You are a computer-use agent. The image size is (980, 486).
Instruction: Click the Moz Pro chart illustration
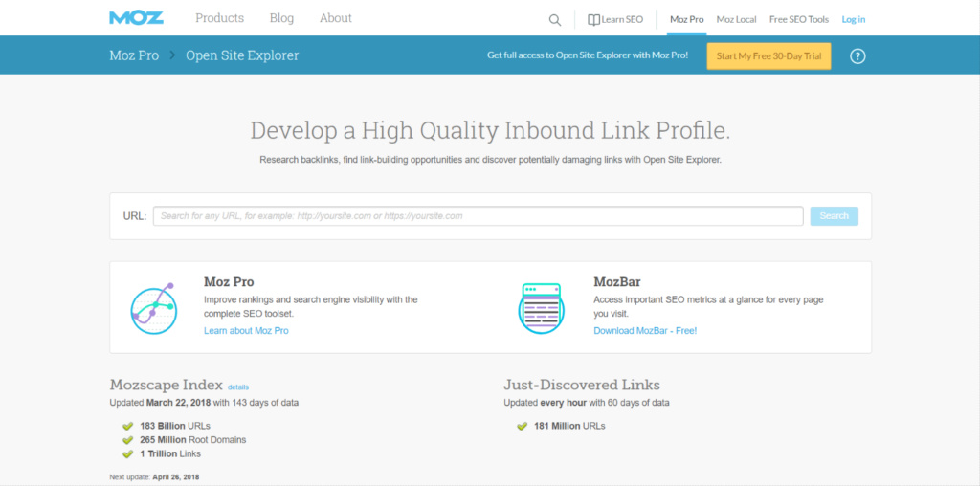tap(154, 307)
